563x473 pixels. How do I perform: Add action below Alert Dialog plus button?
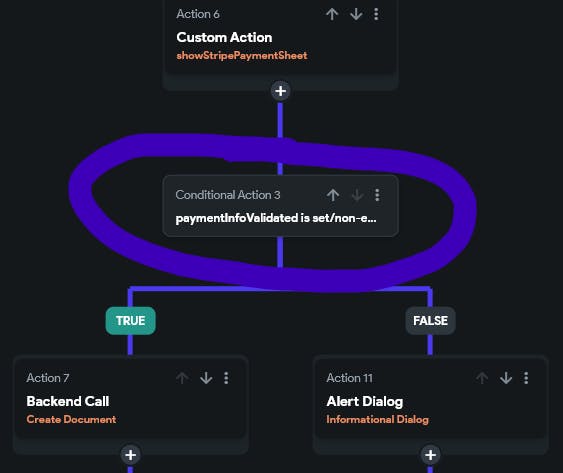[431, 455]
